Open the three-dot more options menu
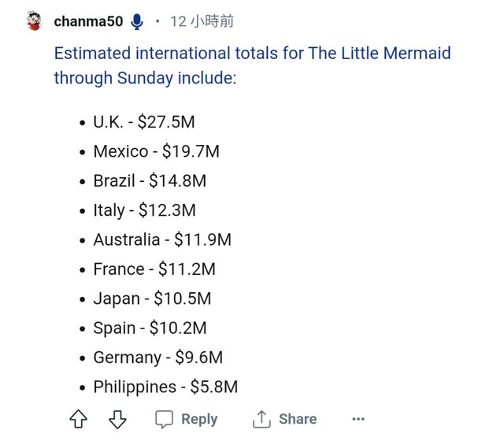 click(358, 419)
